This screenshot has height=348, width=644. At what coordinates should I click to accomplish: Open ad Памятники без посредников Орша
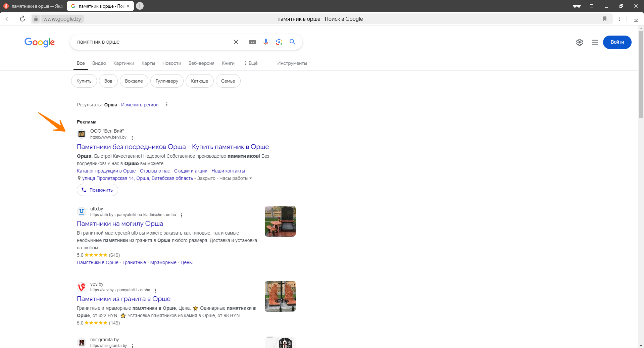pyautogui.click(x=173, y=147)
